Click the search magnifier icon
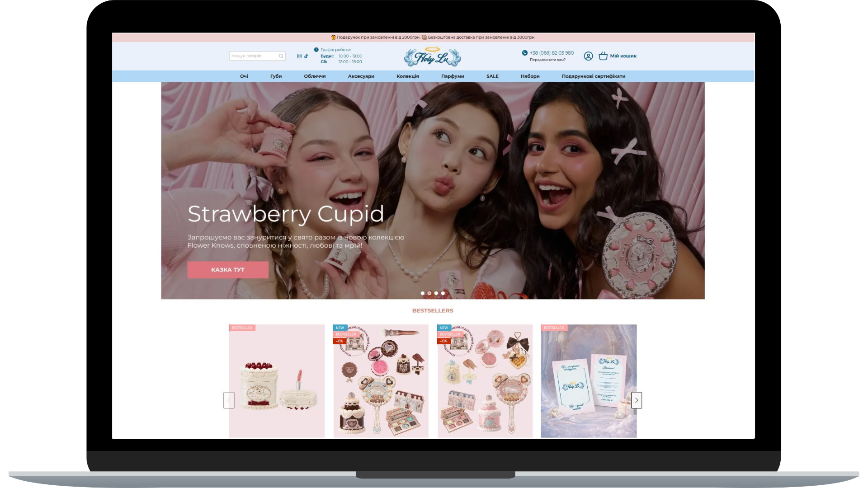This screenshot has height=488, width=868. click(281, 56)
